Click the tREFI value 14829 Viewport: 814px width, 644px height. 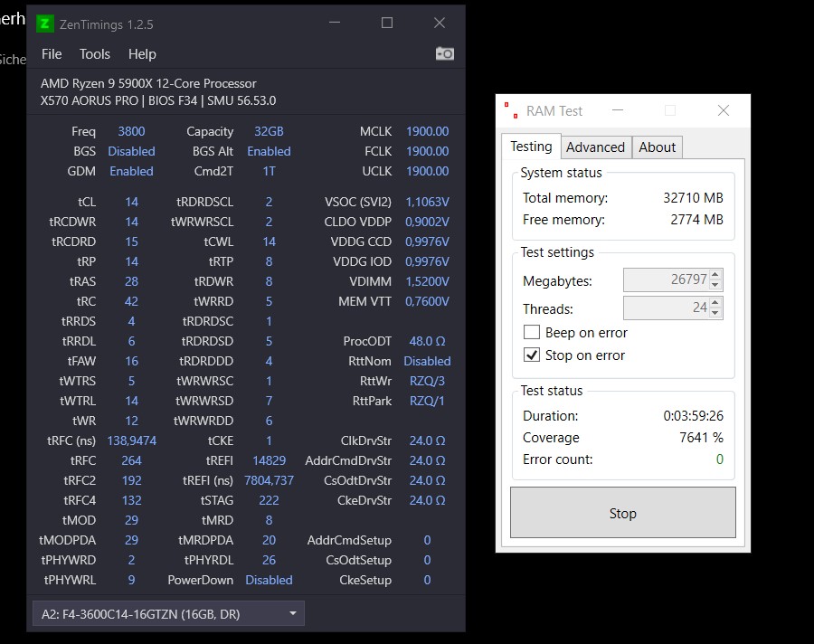click(x=269, y=460)
